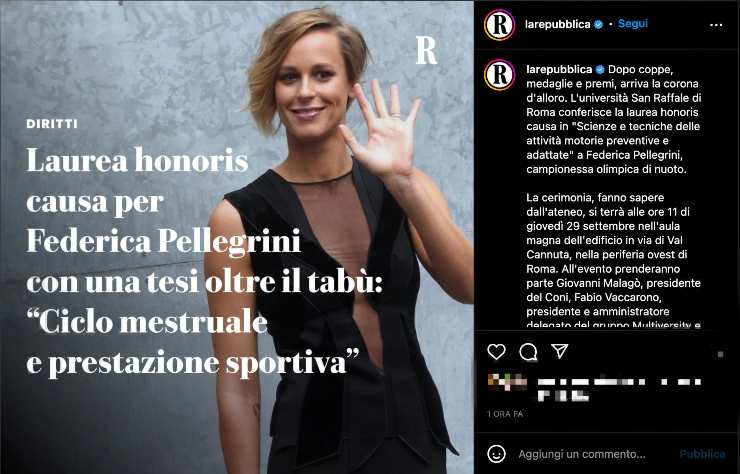Save post with bookmark icon

tap(720, 354)
